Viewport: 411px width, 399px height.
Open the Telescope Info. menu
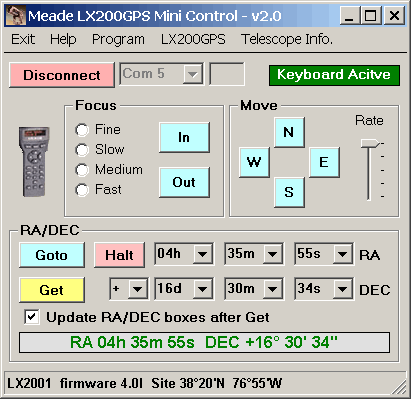(287, 39)
